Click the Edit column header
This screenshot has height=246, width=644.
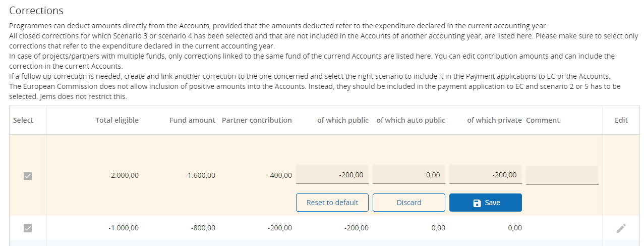pos(621,120)
